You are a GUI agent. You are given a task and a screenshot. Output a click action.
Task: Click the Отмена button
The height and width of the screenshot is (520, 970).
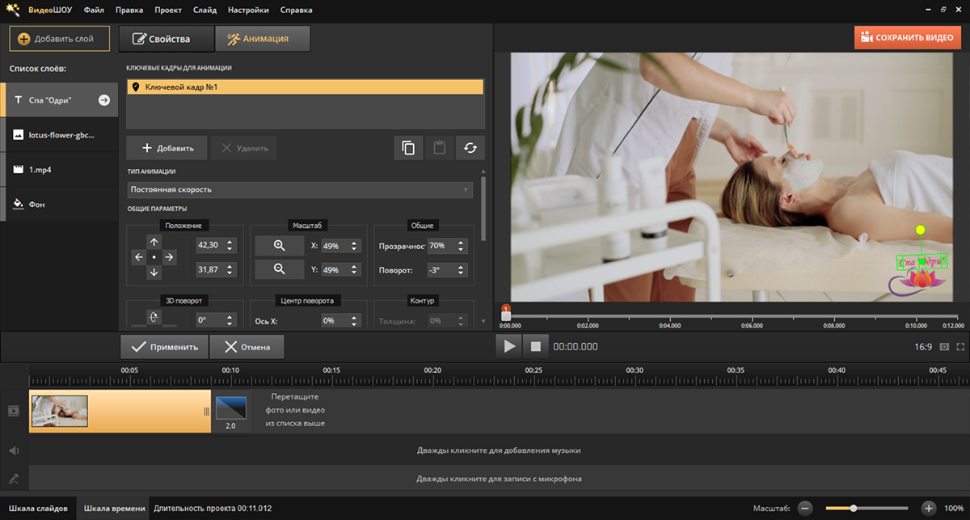(x=247, y=347)
